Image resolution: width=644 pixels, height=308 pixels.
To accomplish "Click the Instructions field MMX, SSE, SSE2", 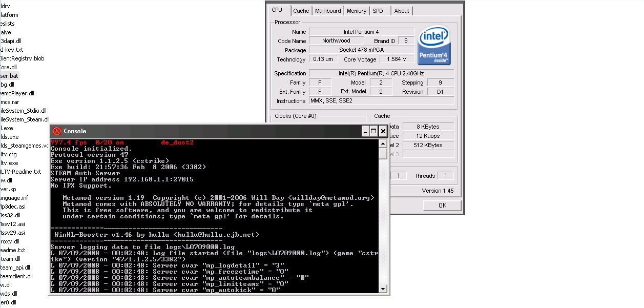I will click(381, 101).
